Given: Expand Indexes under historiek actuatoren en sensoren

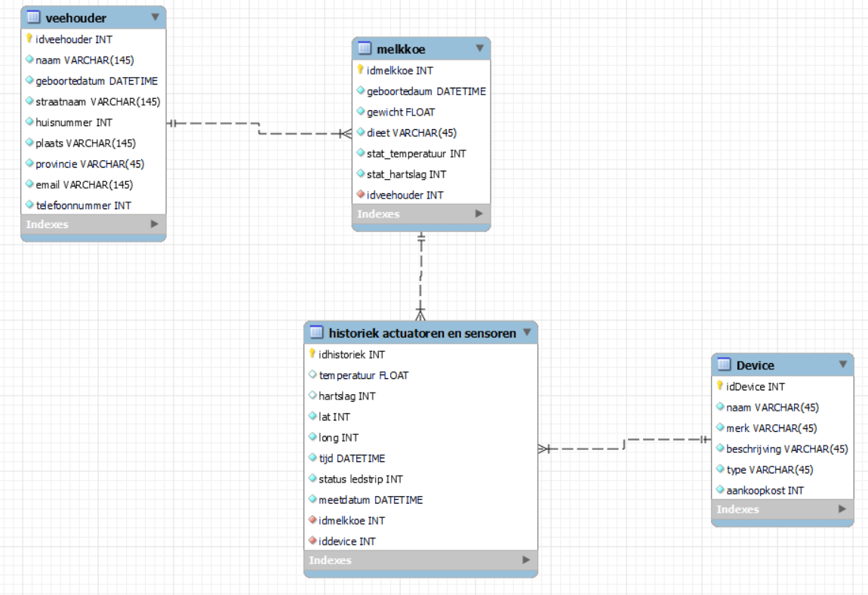Looking at the screenshot, I should click(x=526, y=560).
